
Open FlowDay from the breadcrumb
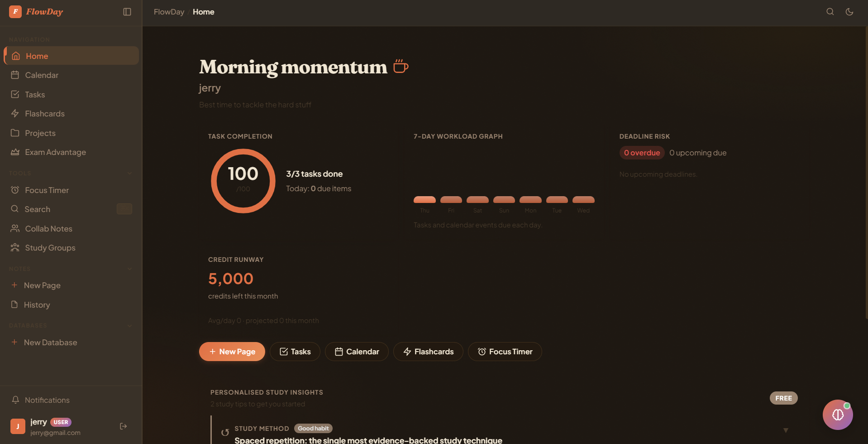[169, 12]
